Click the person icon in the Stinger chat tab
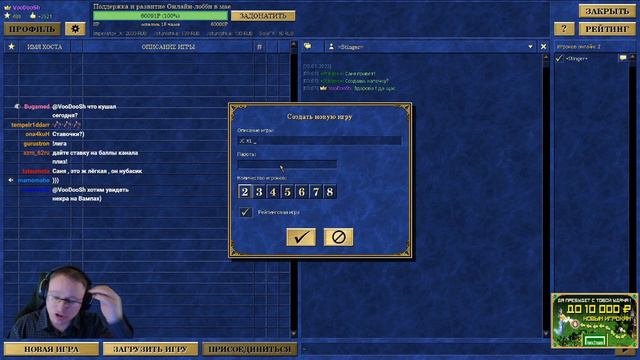Screen dimensions: 640x360 coord(331,47)
